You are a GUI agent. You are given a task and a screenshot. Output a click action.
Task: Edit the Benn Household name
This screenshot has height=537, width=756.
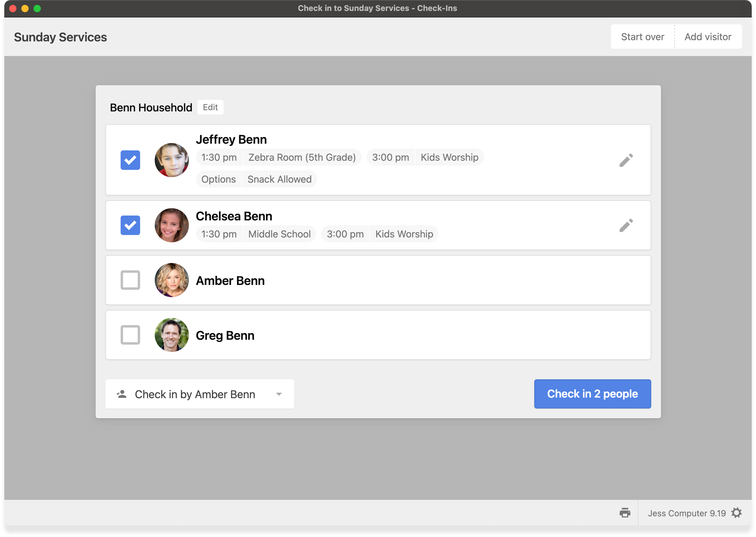pyautogui.click(x=210, y=107)
